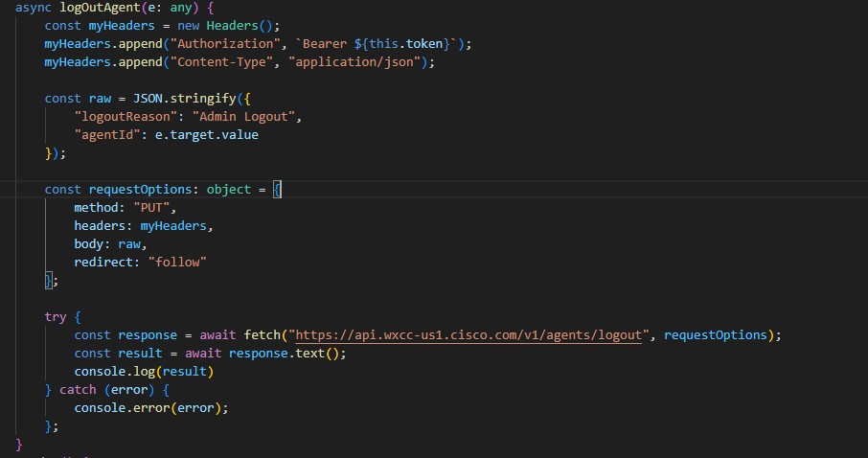Click the 'Headers' constructor call
This screenshot has height=458, width=868.
[x=232, y=26]
